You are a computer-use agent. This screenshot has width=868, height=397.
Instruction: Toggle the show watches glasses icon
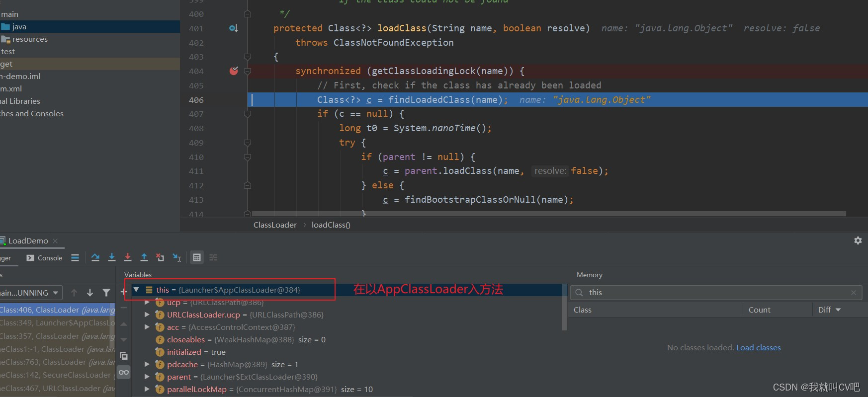click(124, 372)
